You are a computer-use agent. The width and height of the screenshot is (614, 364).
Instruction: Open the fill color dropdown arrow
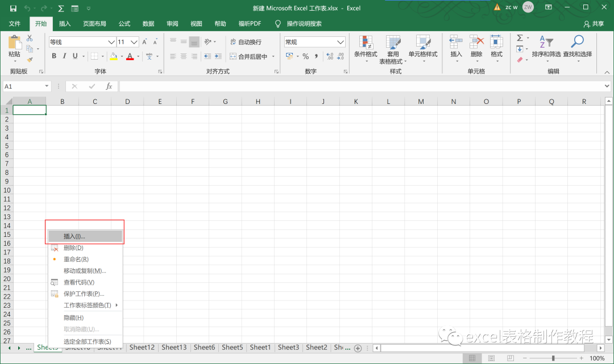(x=122, y=56)
